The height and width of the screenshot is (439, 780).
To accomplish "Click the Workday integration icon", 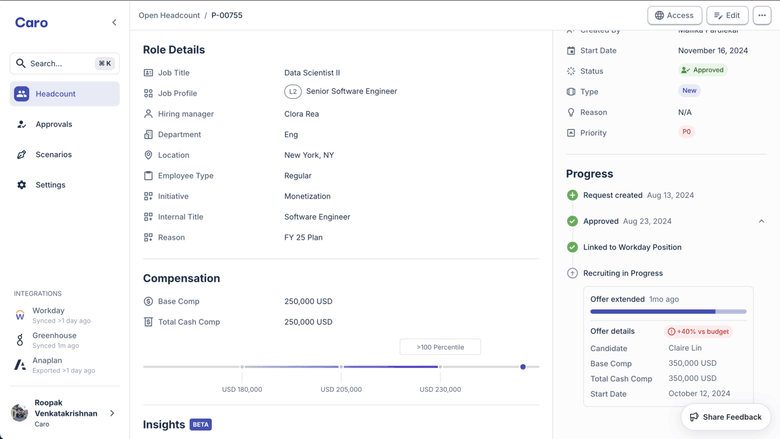I will 20,315.
